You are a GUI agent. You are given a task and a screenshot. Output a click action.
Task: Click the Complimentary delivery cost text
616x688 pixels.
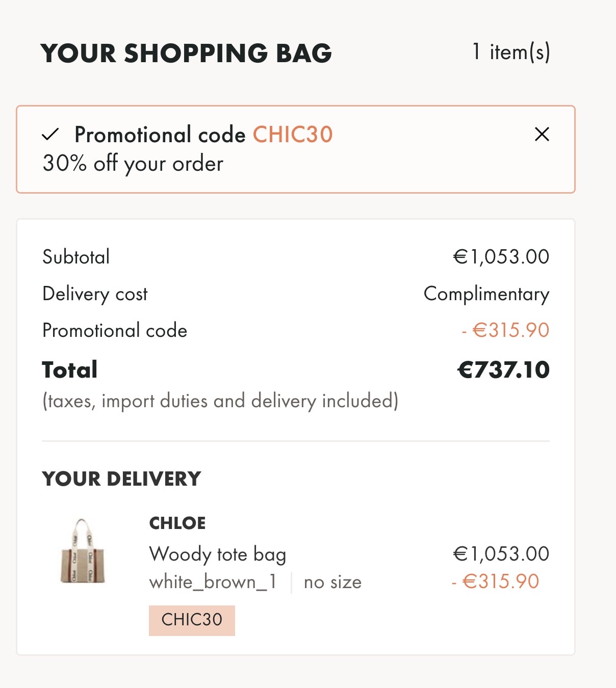(x=486, y=294)
